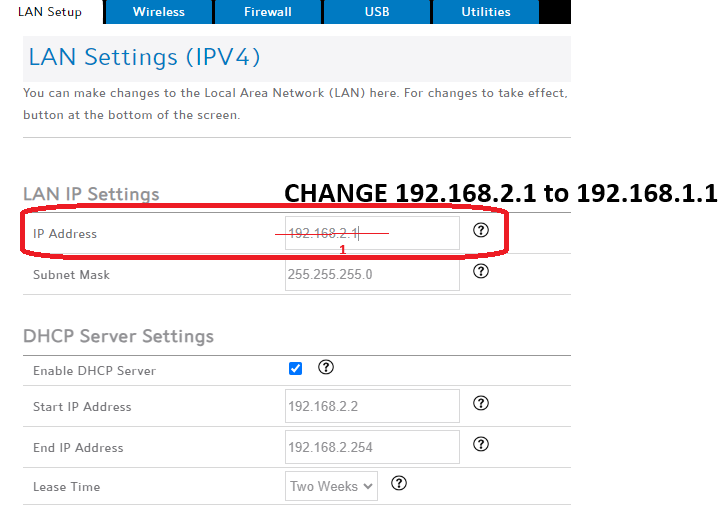Image resolution: width=725 pixels, height=512 pixels.
Task: Open help icon for Start IP Address
Action: (x=481, y=403)
